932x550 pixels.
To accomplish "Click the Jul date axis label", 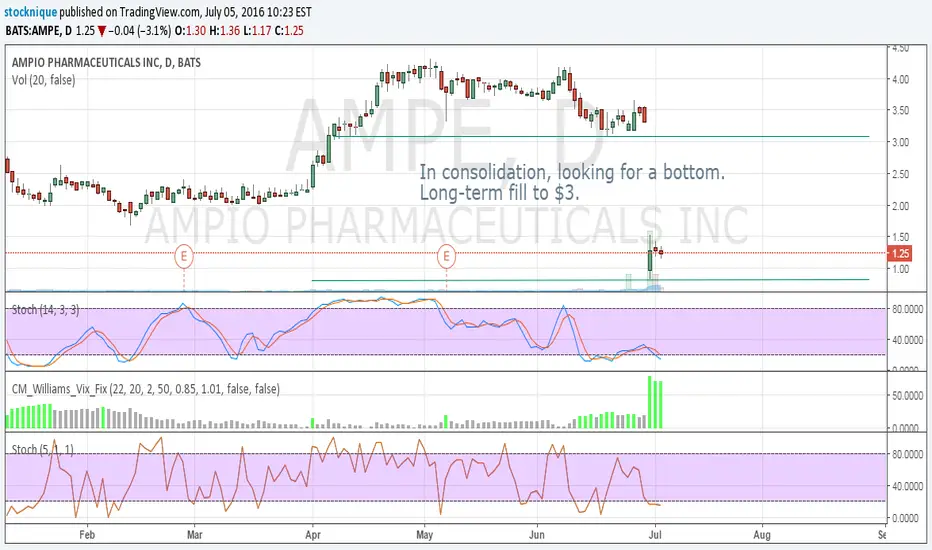I will click(655, 535).
